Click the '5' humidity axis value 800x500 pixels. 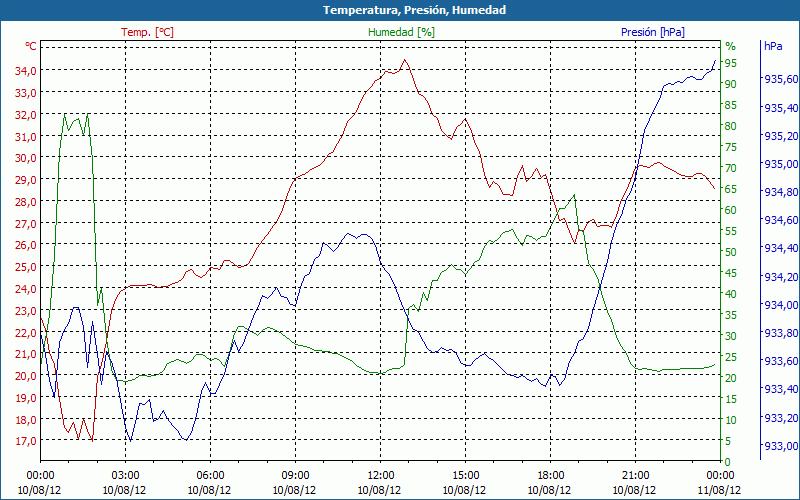(728, 441)
